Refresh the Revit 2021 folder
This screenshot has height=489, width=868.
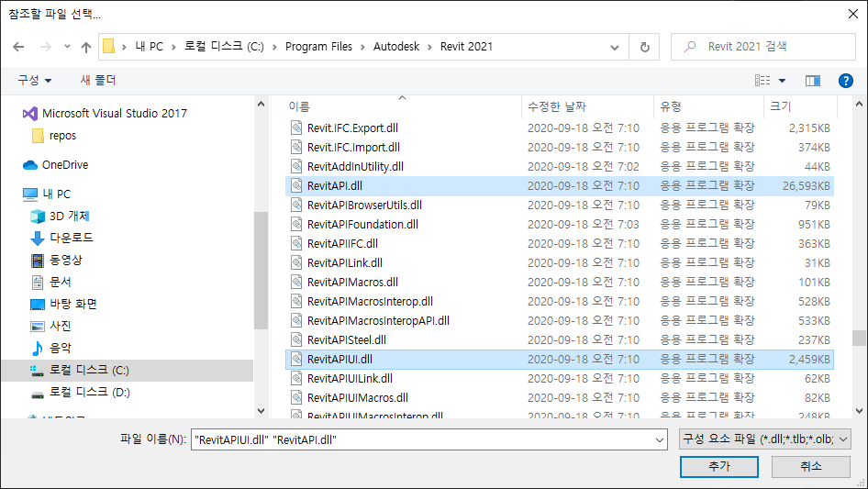pyautogui.click(x=644, y=47)
